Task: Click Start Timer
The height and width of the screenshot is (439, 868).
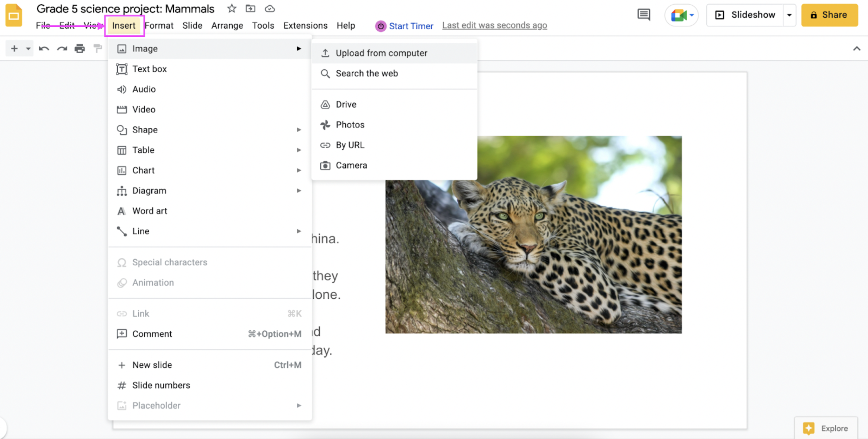Action: (404, 26)
